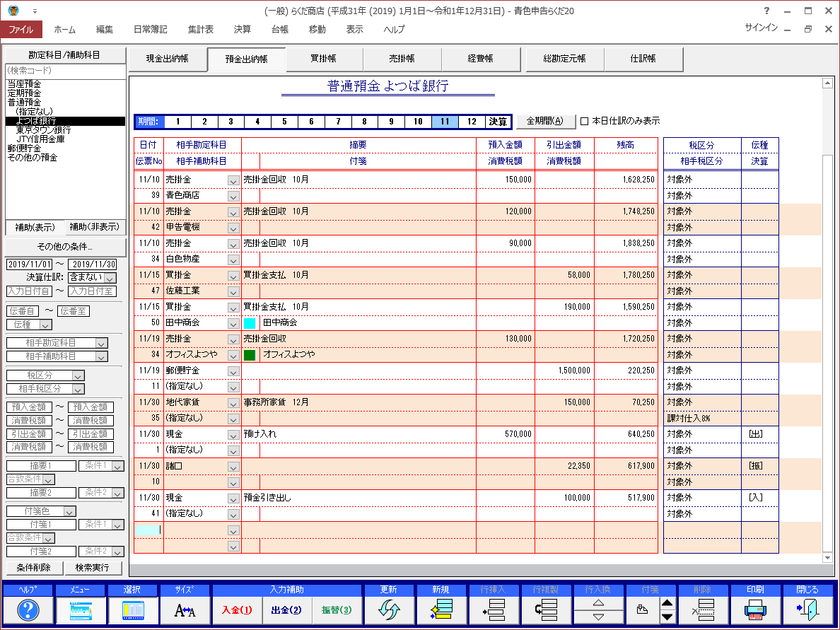Click the sticky note up arrow
This screenshot has width=840, height=630.
click(x=667, y=603)
